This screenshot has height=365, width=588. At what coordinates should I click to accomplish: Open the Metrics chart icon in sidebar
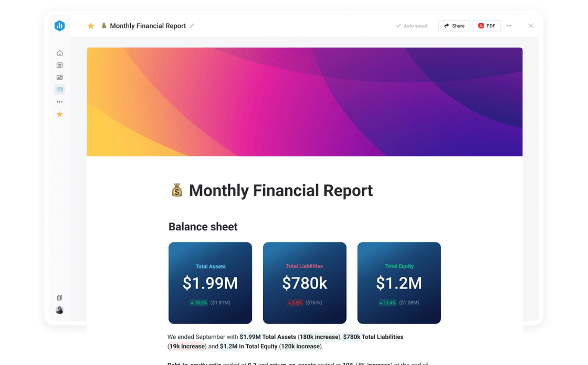pyautogui.click(x=60, y=77)
